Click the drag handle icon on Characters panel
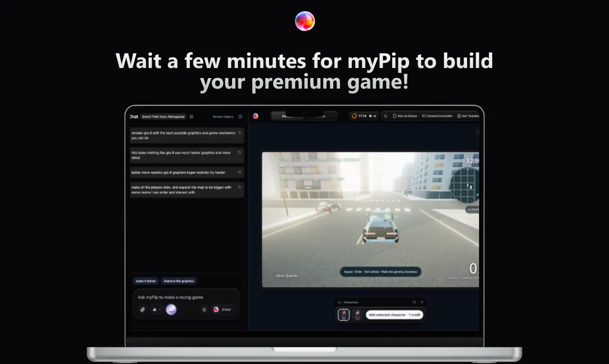609x364 pixels. click(x=340, y=302)
